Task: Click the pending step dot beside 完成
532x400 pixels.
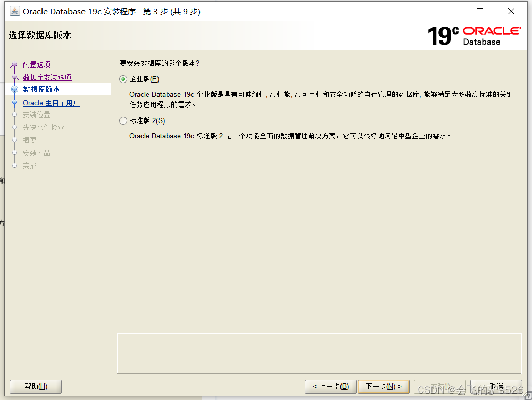Action: [14, 166]
